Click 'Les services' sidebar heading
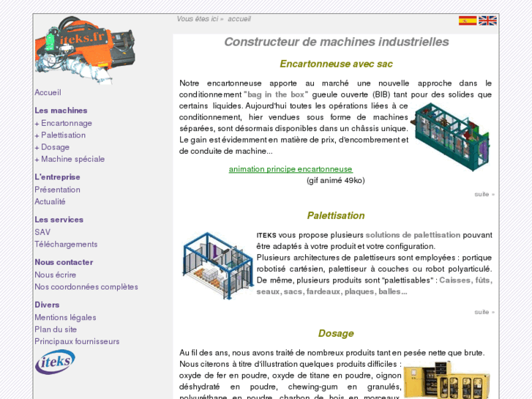The width and height of the screenshot is (532, 399). (x=59, y=220)
